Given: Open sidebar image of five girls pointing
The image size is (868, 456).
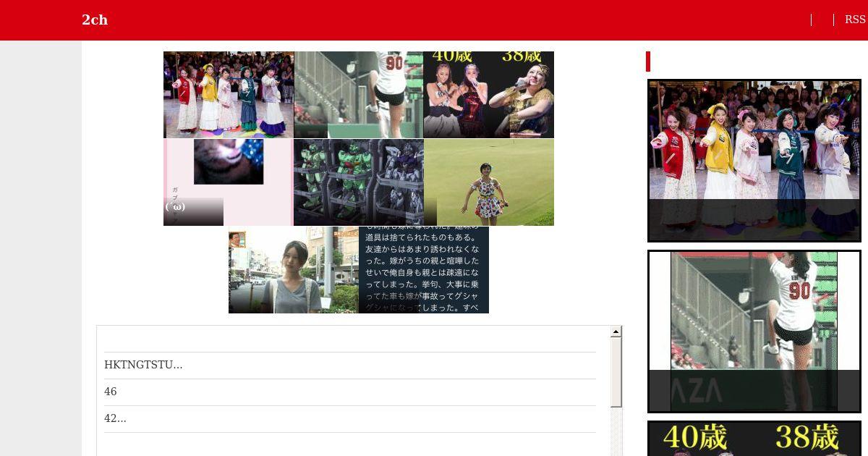Looking at the screenshot, I should 754,161.
